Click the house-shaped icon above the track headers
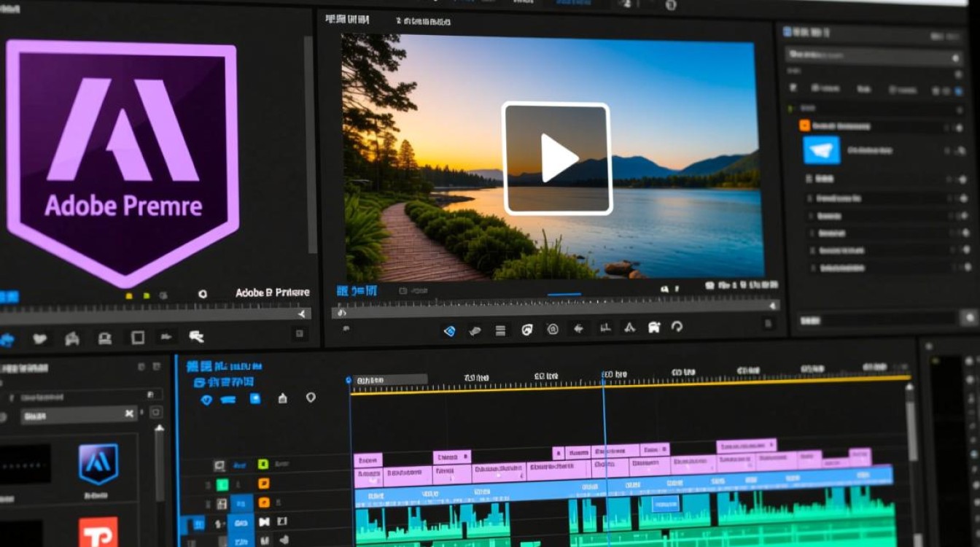This screenshot has height=547, width=980. point(282,398)
